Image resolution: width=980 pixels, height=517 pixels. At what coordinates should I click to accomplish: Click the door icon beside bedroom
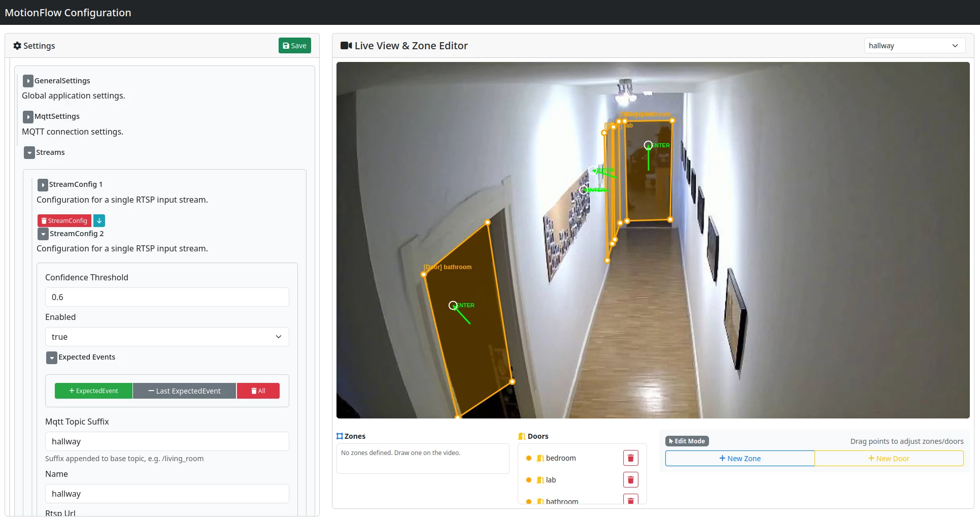pos(540,458)
